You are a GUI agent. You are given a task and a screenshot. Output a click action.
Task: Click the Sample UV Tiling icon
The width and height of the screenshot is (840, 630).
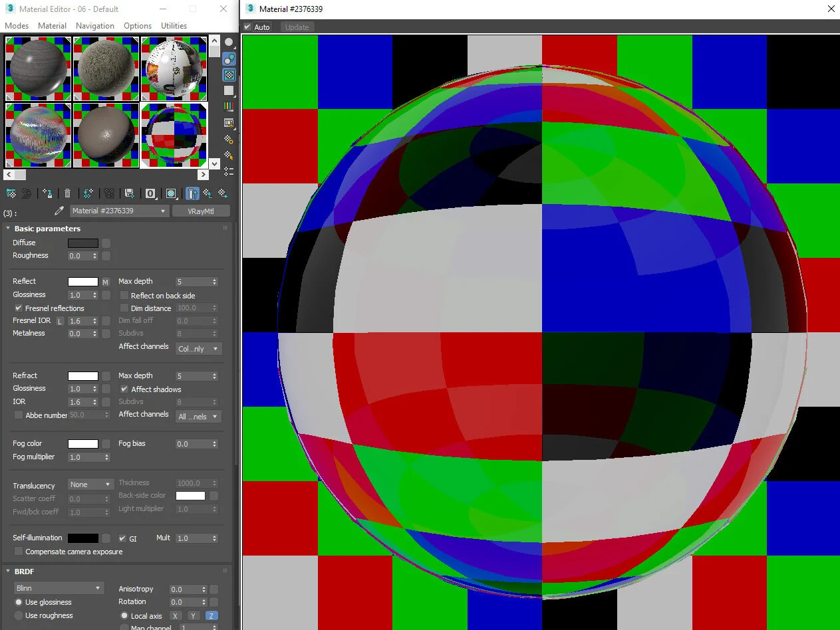tap(229, 90)
